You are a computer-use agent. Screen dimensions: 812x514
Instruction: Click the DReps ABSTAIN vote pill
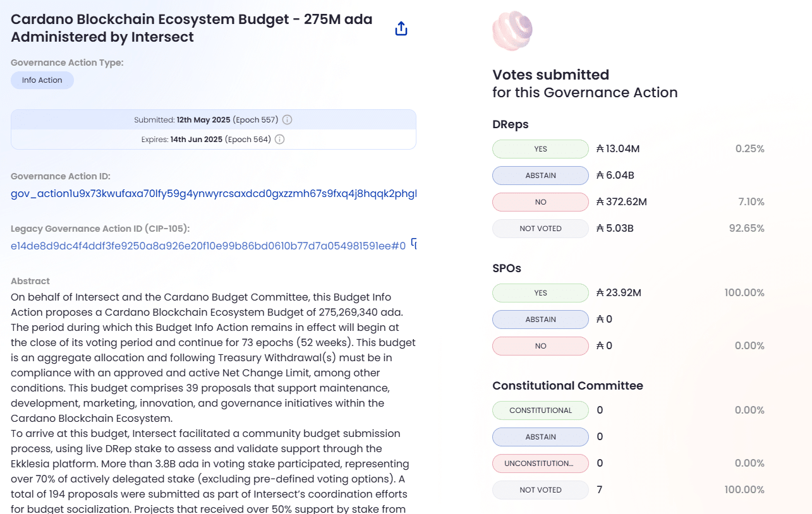pyautogui.click(x=540, y=176)
